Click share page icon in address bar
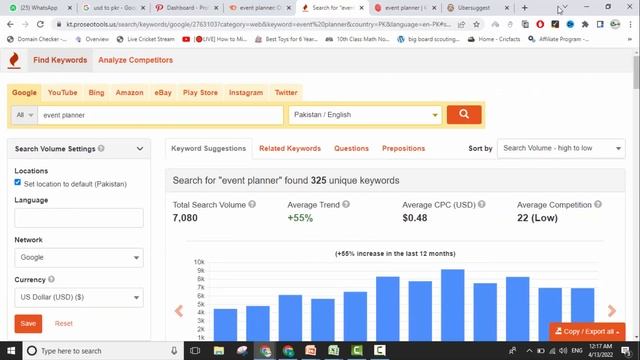Image resolution: width=640 pixels, height=360 pixels. 461,24
